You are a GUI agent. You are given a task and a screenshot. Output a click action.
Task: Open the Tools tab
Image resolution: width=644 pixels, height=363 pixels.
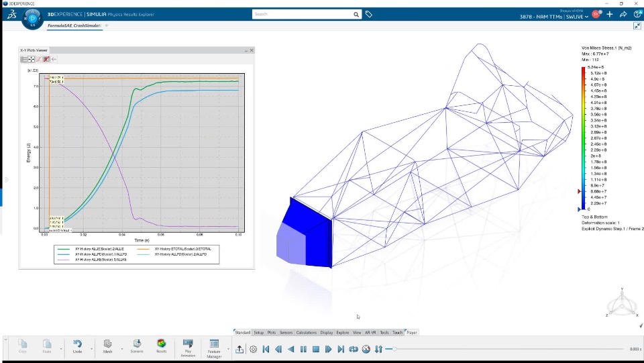point(384,333)
